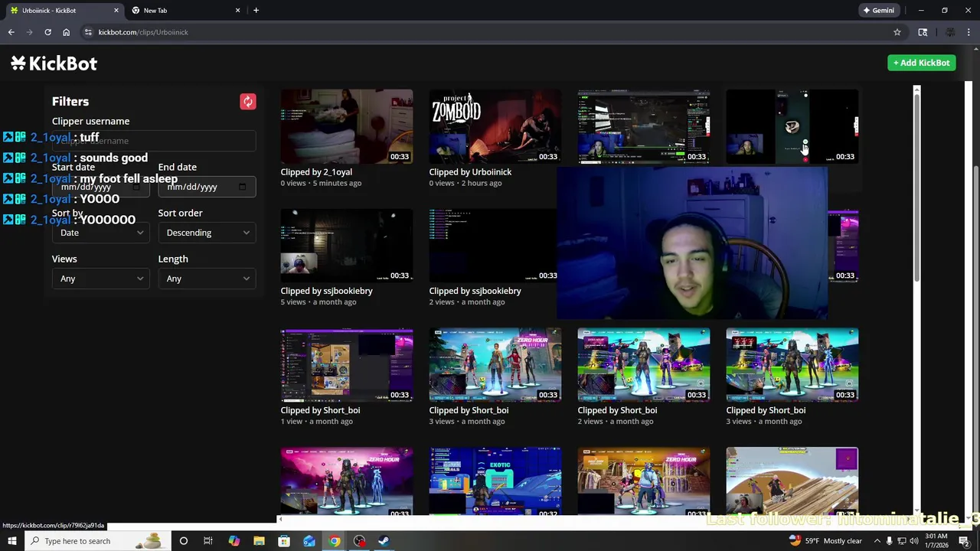Close the New Tab tab
The width and height of the screenshot is (980, 551).
(237, 11)
